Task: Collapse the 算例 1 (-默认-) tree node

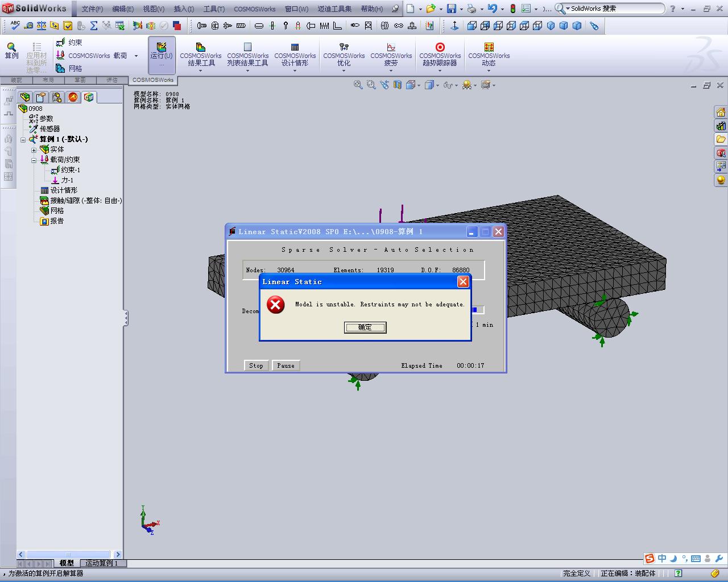Action: pyautogui.click(x=23, y=140)
